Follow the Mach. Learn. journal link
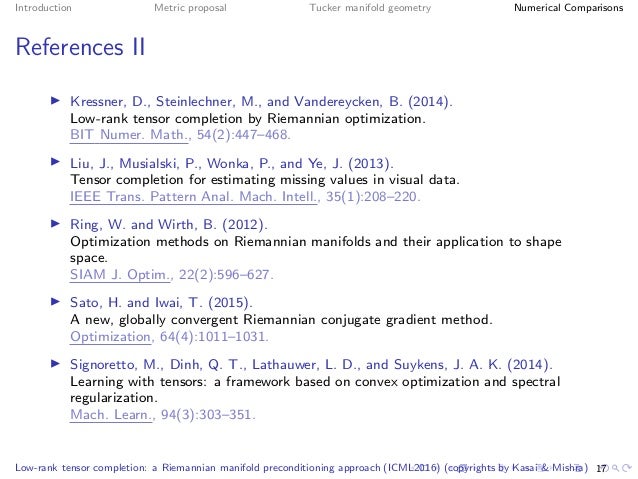The image size is (638, 479). tap(111, 415)
